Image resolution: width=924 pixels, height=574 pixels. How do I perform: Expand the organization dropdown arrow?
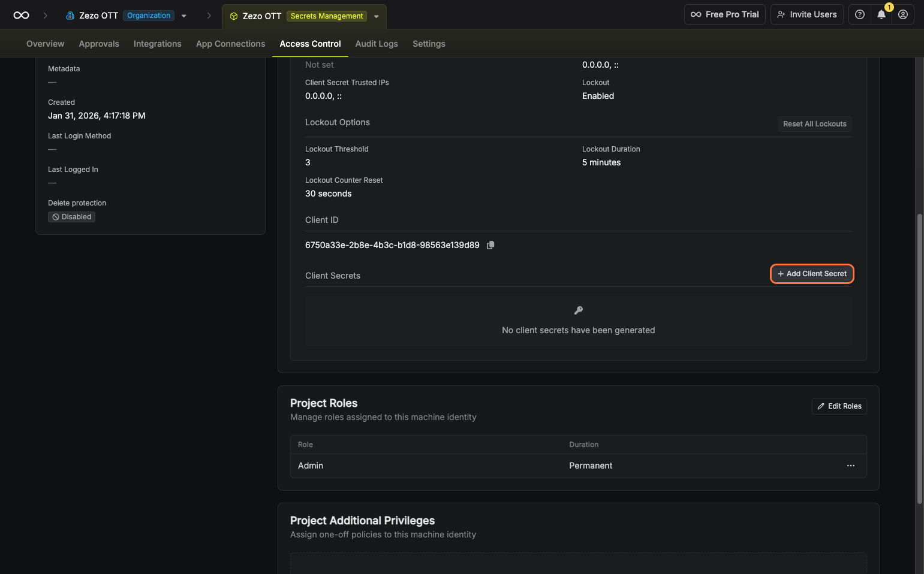184,16
